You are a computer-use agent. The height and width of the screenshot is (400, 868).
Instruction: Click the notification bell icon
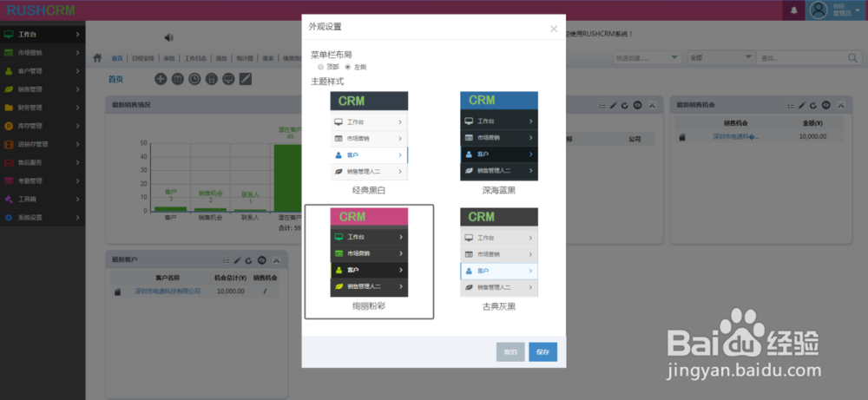click(x=794, y=10)
